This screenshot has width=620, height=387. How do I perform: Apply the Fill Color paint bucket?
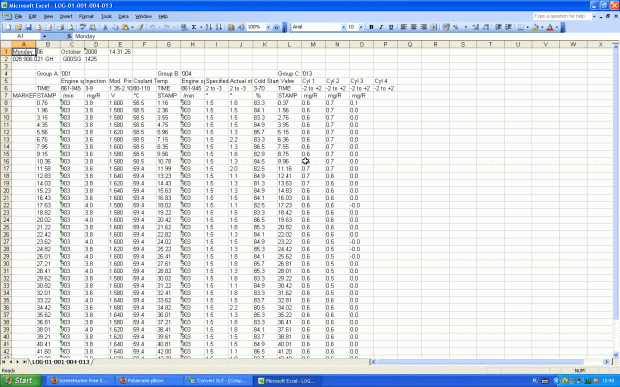(535, 27)
